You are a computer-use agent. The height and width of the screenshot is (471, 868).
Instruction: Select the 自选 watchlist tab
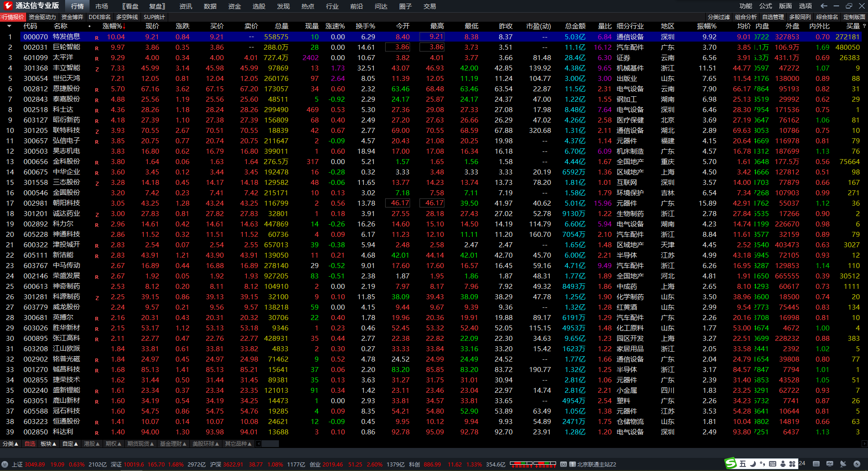[x=30, y=444]
